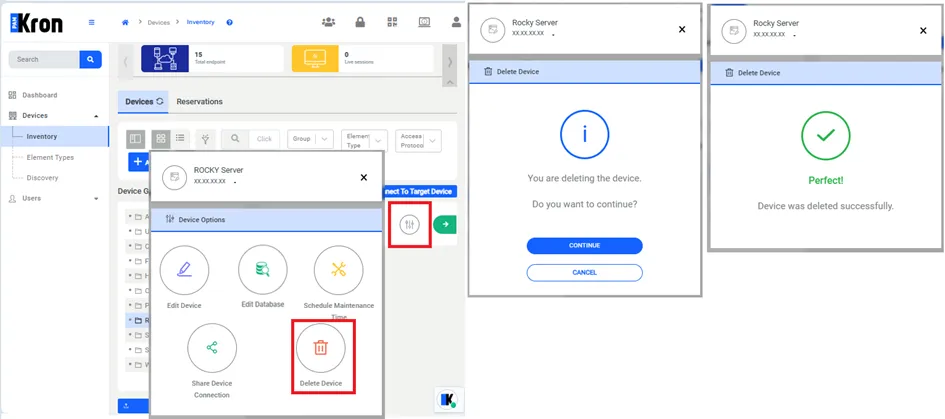This screenshot has width=945, height=419.
Task: Switch to list view icon
Action: point(180,138)
